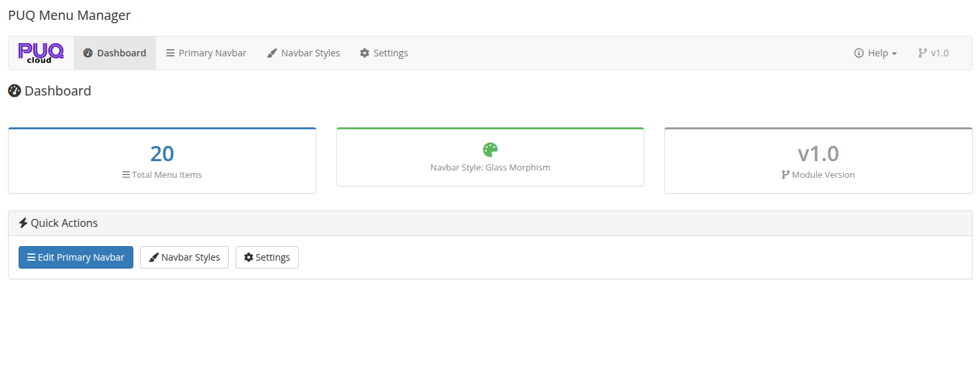Click the Total Menu Items count card showing 20
The image size is (980, 390).
point(162,161)
